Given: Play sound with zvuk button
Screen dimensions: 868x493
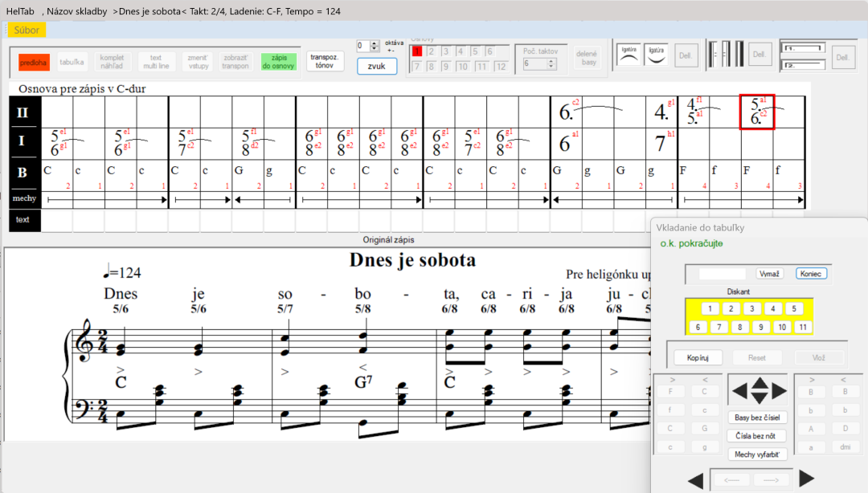Looking at the screenshot, I should [376, 66].
